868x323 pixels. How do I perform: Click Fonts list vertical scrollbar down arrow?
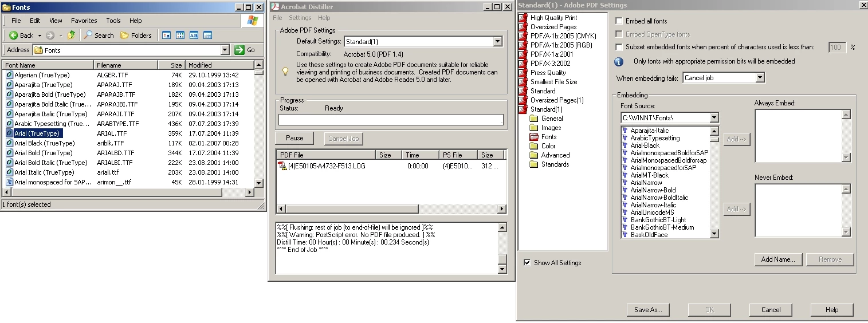tap(258, 182)
